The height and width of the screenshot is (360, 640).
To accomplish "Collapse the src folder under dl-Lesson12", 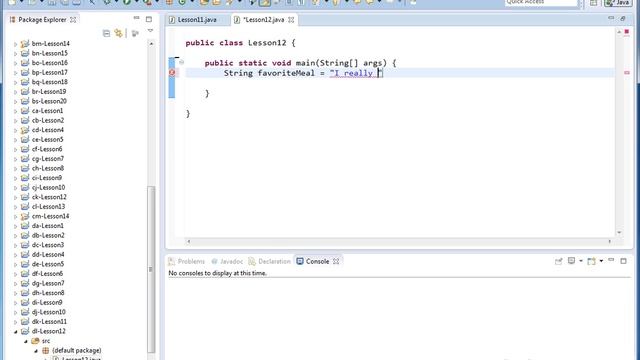I will pos(26,341).
